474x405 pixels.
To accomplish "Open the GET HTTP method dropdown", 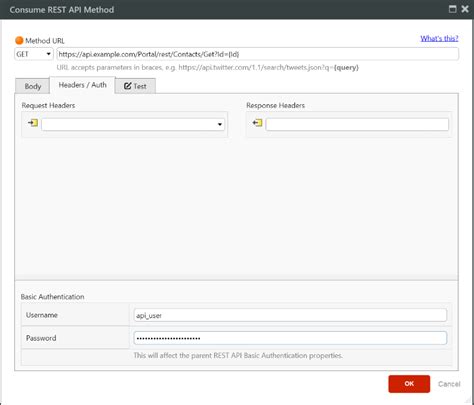I will (x=34, y=54).
